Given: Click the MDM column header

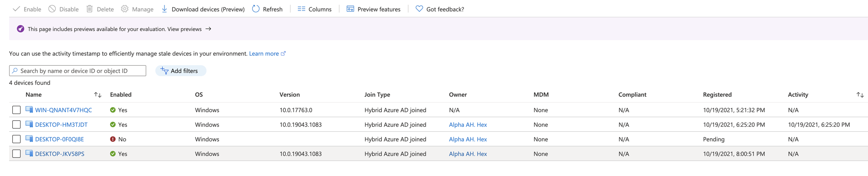Looking at the screenshot, I should coord(541,95).
